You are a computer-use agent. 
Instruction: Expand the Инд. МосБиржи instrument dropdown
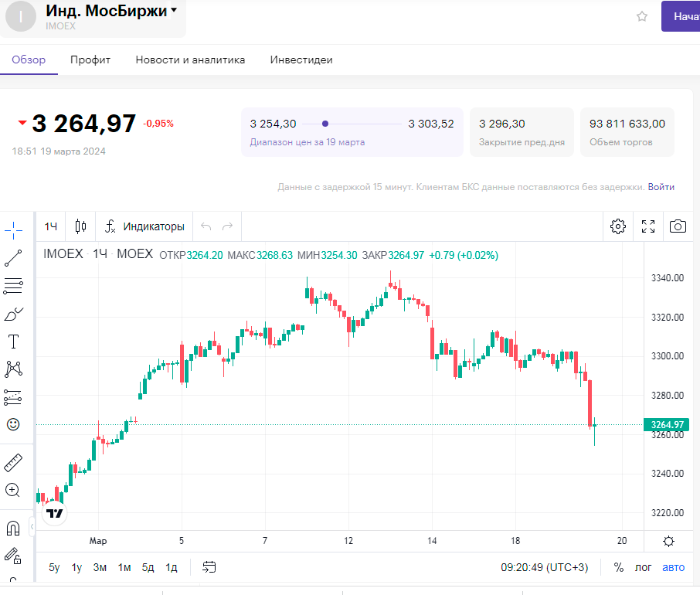click(x=174, y=10)
